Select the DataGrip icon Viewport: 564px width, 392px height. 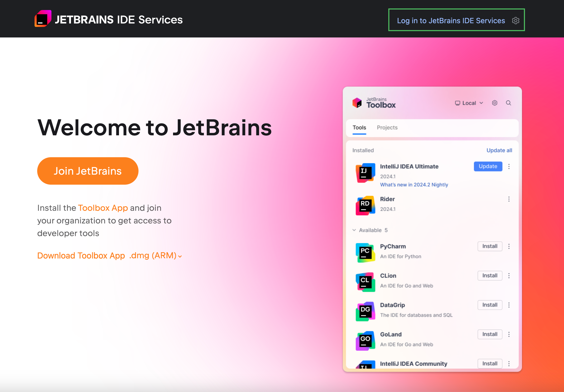point(365,311)
